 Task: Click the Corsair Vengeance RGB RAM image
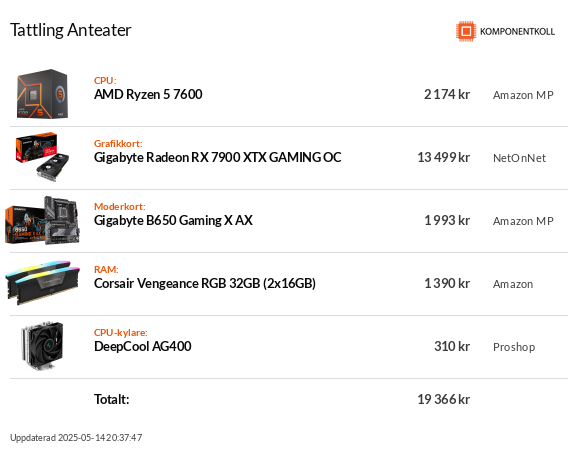[x=42, y=283]
